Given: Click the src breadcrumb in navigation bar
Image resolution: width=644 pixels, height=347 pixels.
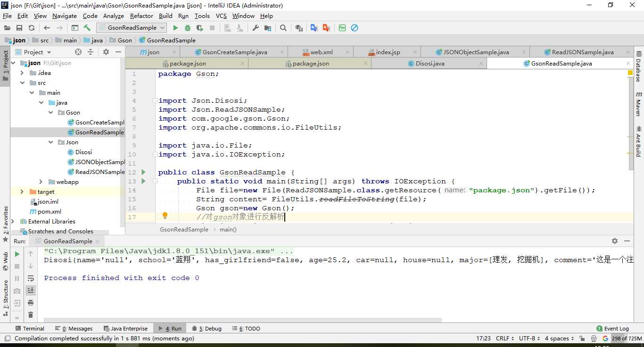Looking at the screenshot, I should [40, 40].
